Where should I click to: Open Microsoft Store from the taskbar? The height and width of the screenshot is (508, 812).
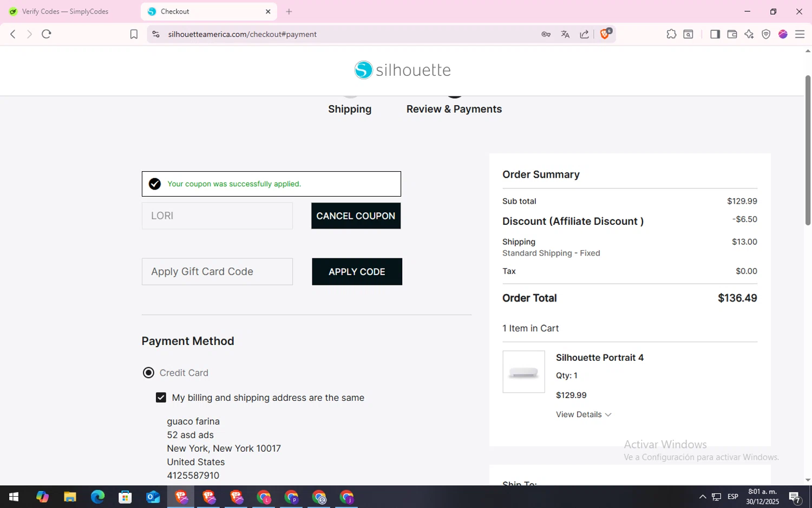pyautogui.click(x=125, y=497)
